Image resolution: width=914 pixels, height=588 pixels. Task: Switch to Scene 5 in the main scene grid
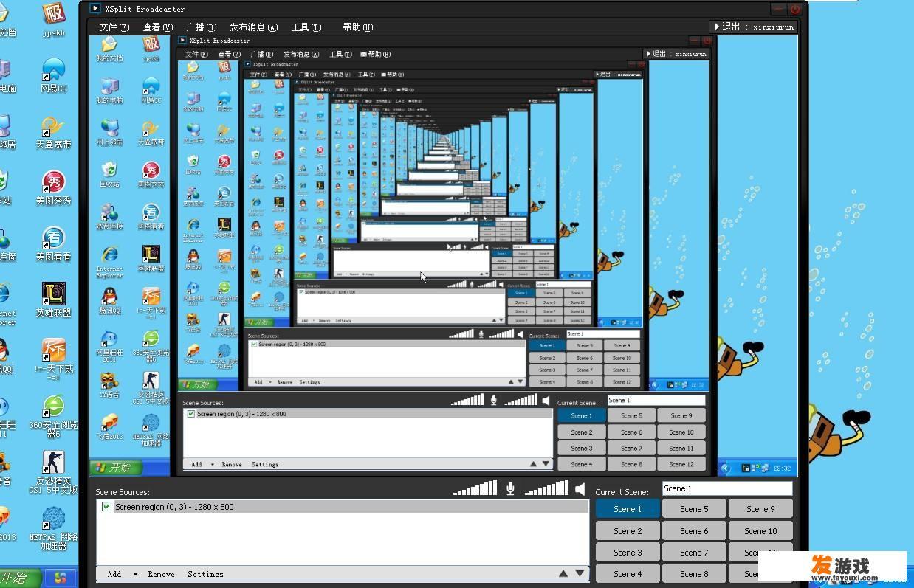pyautogui.click(x=694, y=509)
